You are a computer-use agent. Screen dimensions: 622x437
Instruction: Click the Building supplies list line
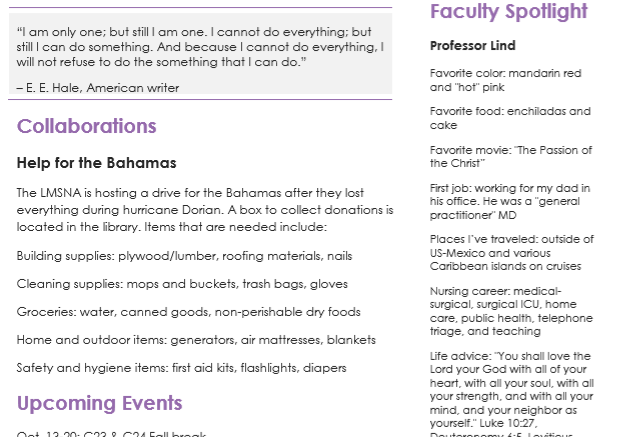click(x=184, y=256)
